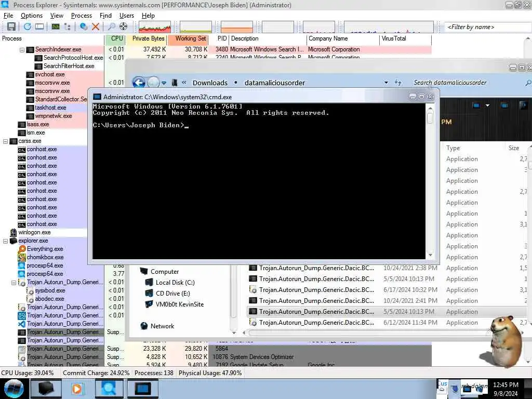
Task: Select the Everything.exe process icon
Action: tap(22, 249)
